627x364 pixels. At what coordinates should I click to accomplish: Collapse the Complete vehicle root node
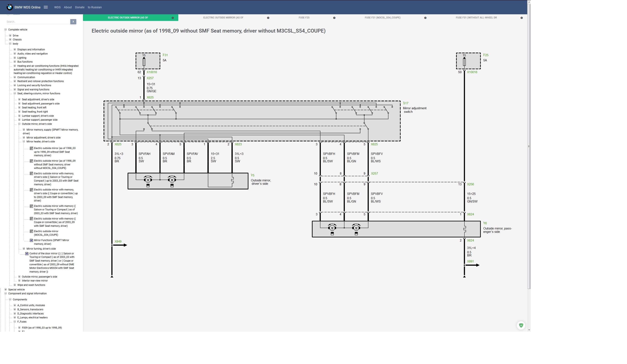point(5,30)
